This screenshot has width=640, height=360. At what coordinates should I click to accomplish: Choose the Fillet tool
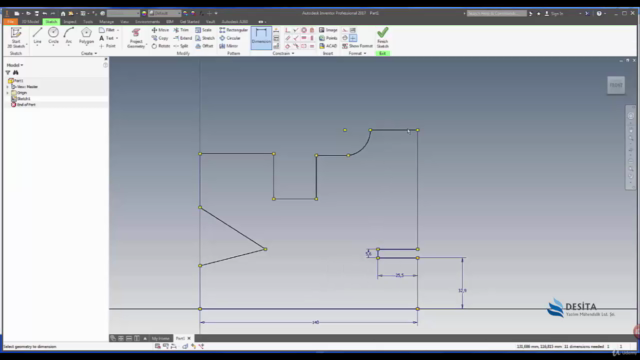click(x=107, y=30)
